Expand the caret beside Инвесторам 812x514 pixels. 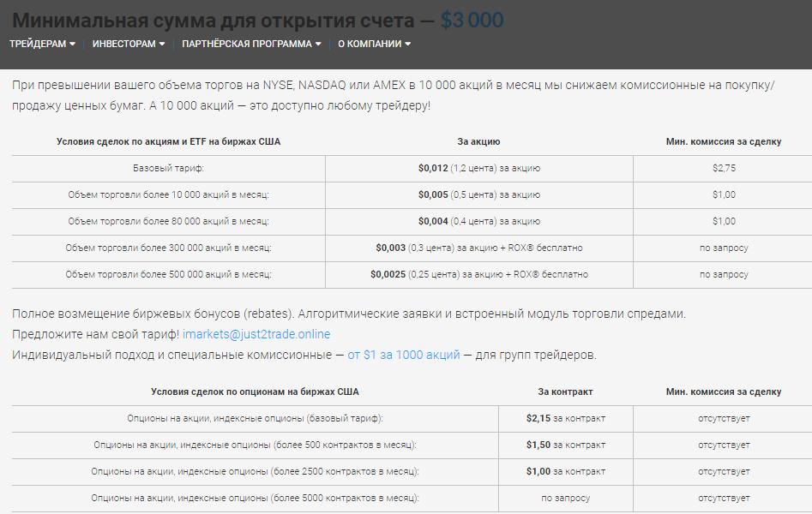tap(162, 45)
